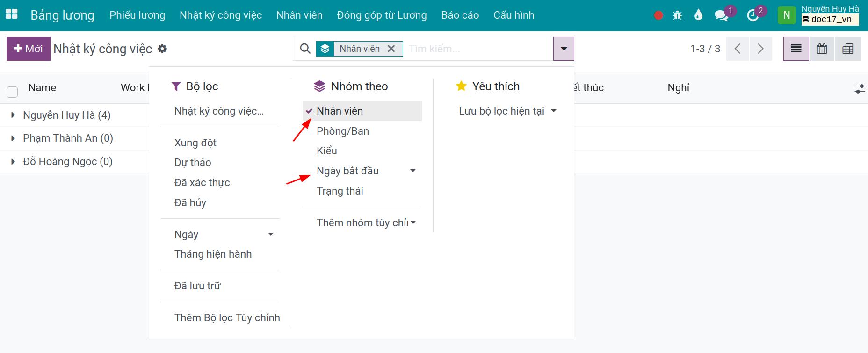Viewport: 868px width, 353px height.
Task: Click the Mới button
Action: coord(29,49)
